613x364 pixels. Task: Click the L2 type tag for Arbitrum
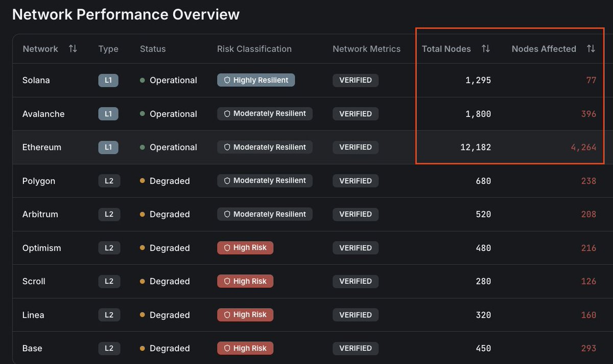tap(109, 214)
